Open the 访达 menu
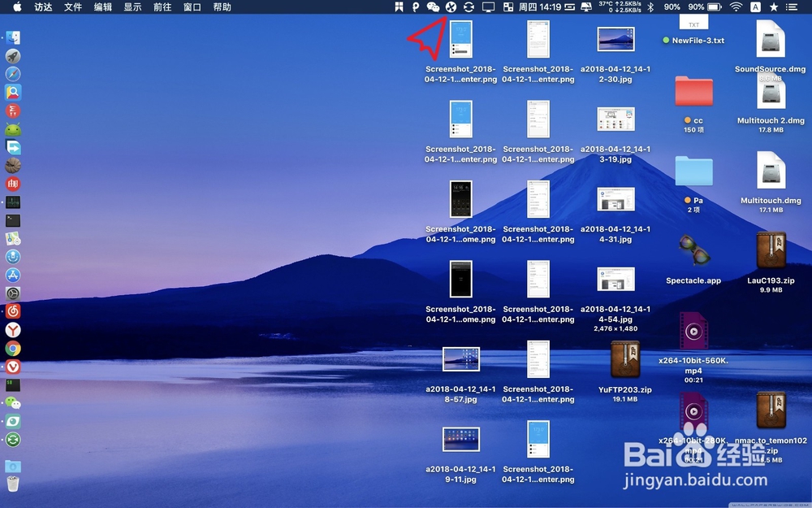Viewport: 812px width, 508px height. point(43,7)
